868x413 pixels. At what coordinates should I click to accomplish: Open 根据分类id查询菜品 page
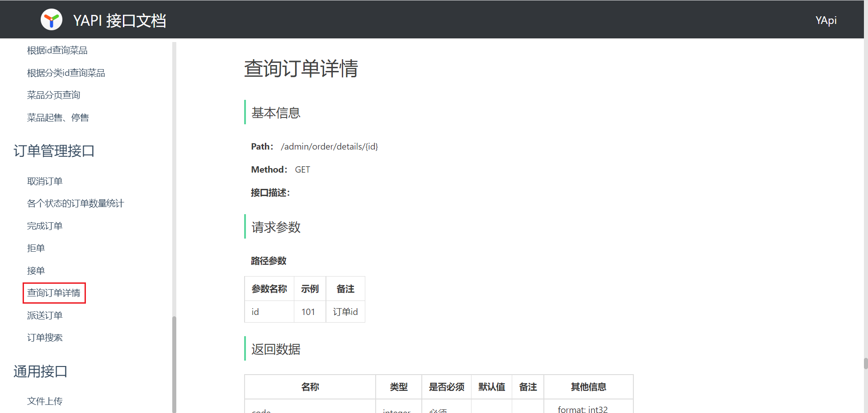pyautogui.click(x=66, y=72)
